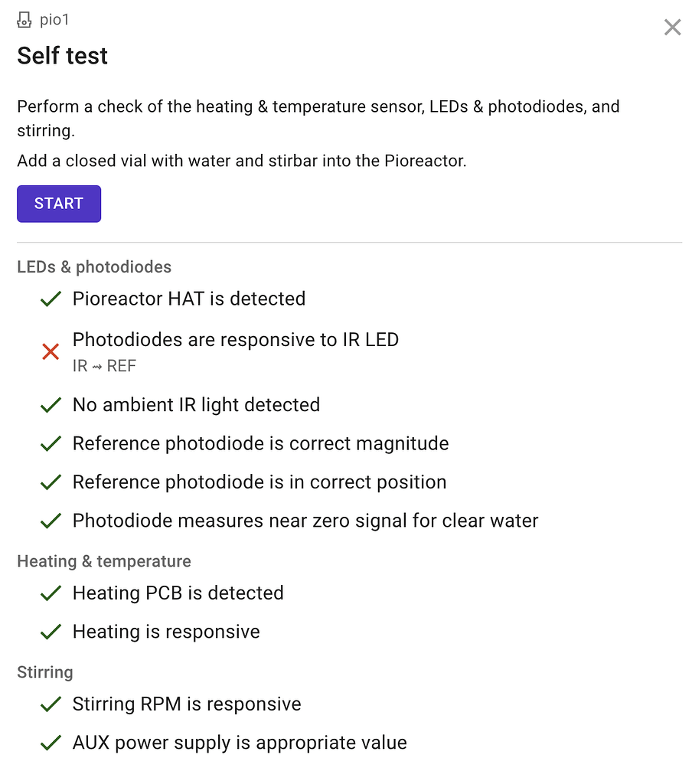Image resolution: width=692 pixels, height=784 pixels.
Task: Click the checkmark beside Heating PCB is detected
Action: point(51,593)
